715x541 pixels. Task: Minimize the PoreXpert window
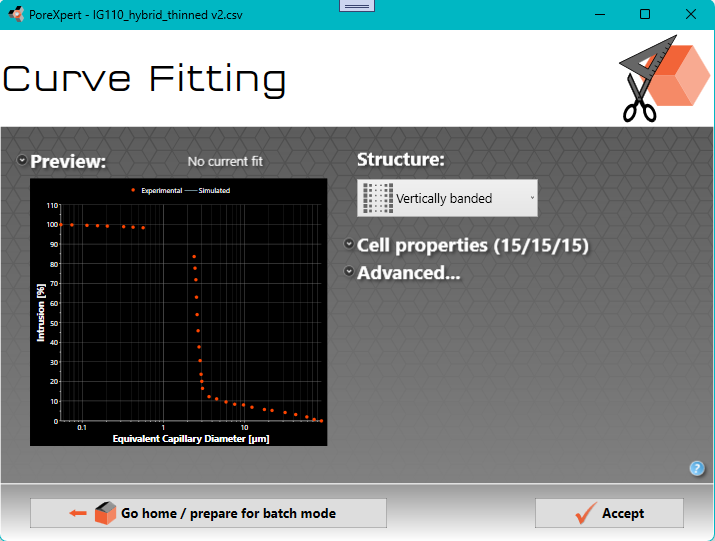[599, 15]
